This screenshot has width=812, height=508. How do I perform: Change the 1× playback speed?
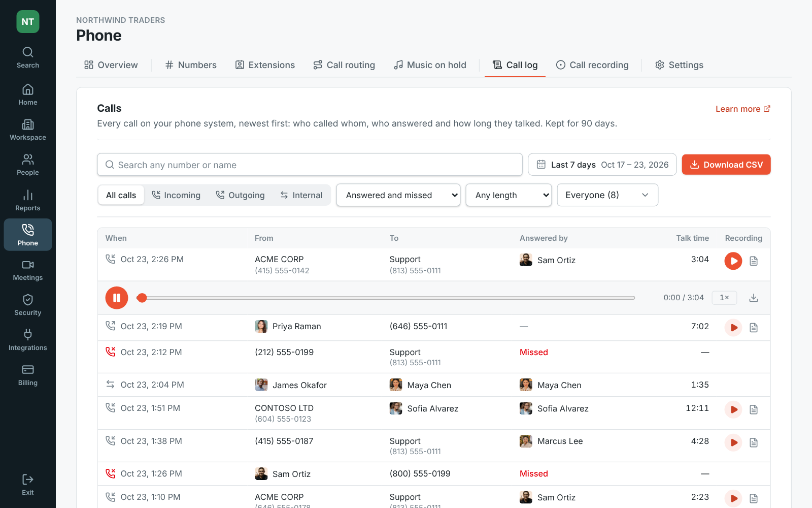coord(724,298)
